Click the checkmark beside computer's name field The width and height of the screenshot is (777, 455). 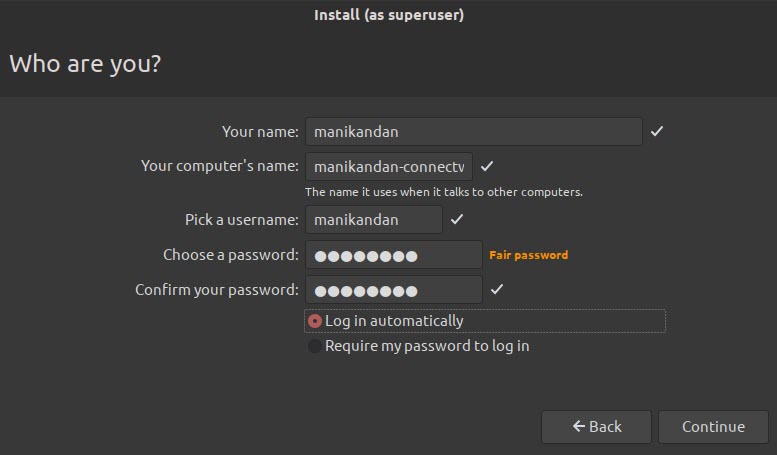coord(487,166)
